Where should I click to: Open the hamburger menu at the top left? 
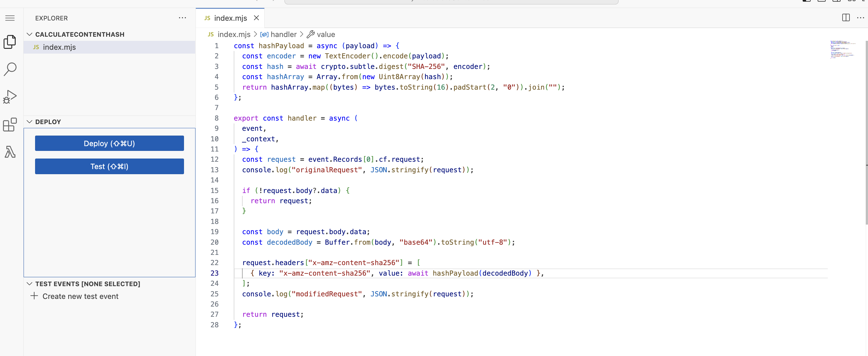pos(10,18)
